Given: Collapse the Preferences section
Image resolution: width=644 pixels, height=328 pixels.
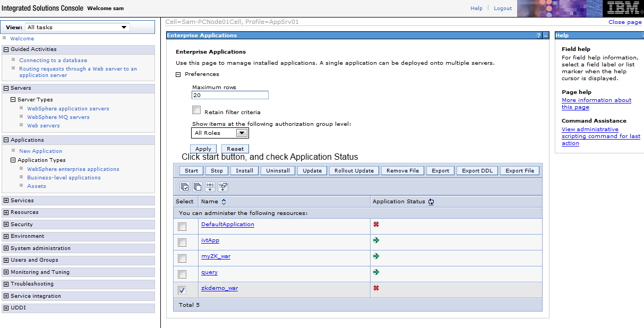Looking at the screenshot, I should 178,74.
